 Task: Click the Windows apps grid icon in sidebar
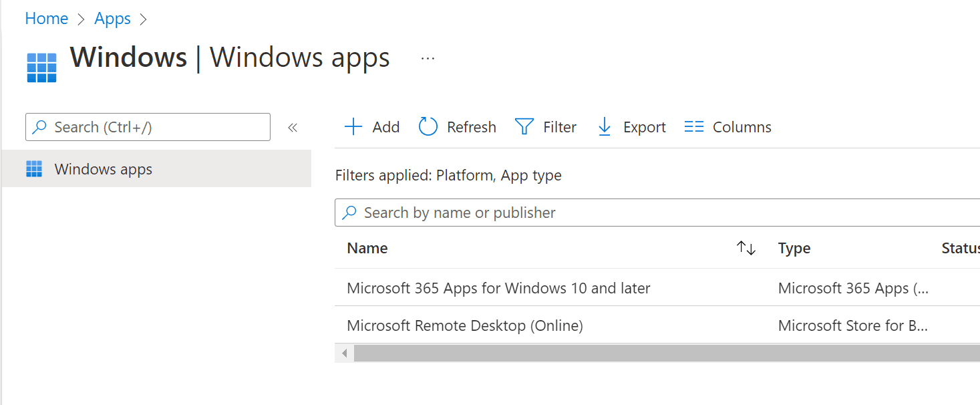click(34, 169)
